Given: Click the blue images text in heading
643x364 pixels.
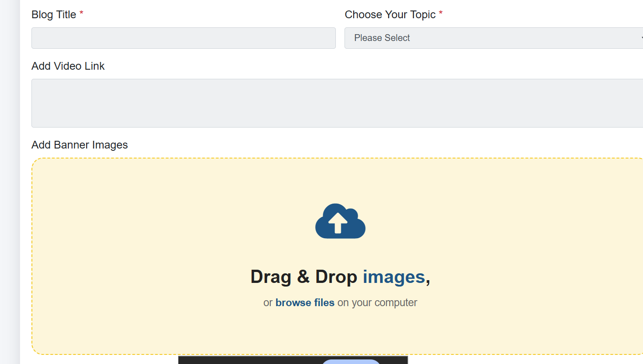Looking at the screenshot, I should click(394, 277).
